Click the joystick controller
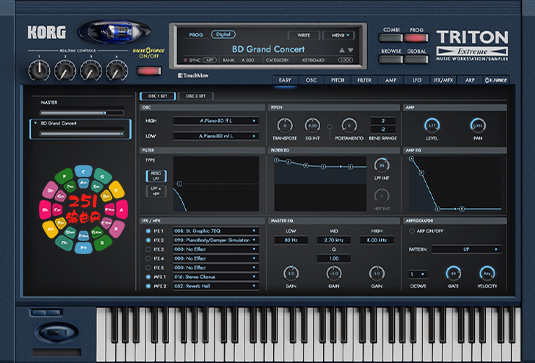 click(57, 332)
